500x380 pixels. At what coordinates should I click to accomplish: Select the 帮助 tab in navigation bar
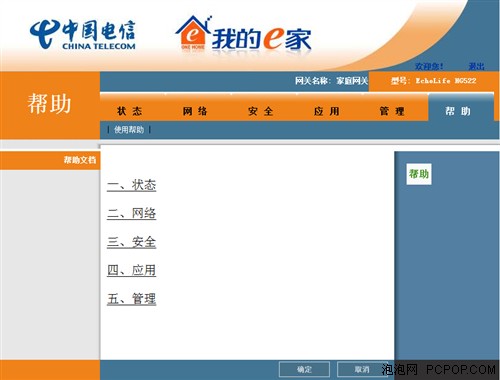click(x=458, y=111)
